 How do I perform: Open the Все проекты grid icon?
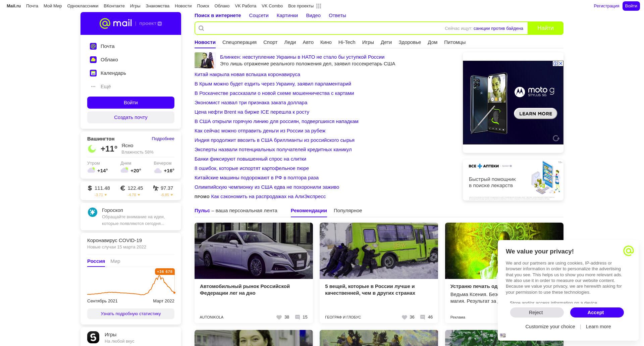pos(319,6)
